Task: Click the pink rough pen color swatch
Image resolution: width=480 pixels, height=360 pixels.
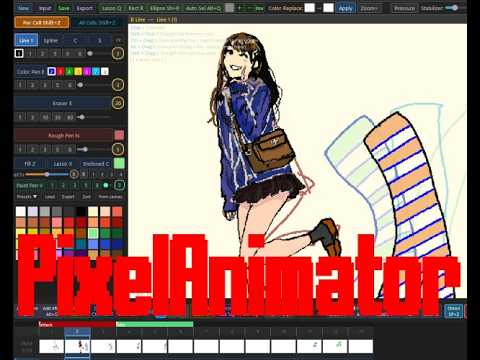Action: 119,135
